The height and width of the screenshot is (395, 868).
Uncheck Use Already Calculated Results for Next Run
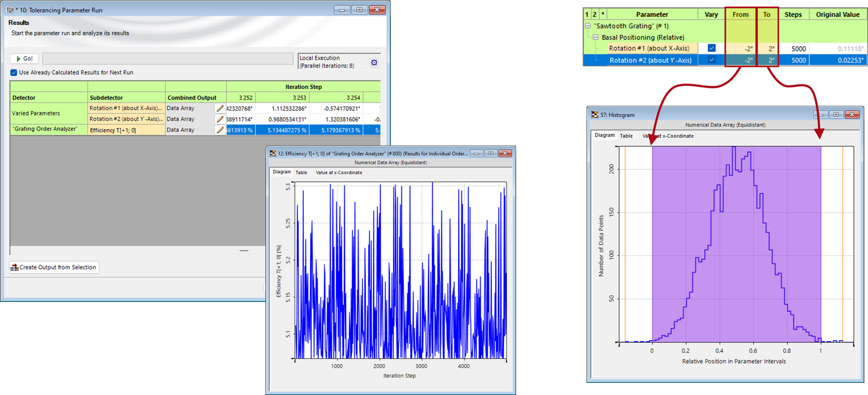click(13, 72)
